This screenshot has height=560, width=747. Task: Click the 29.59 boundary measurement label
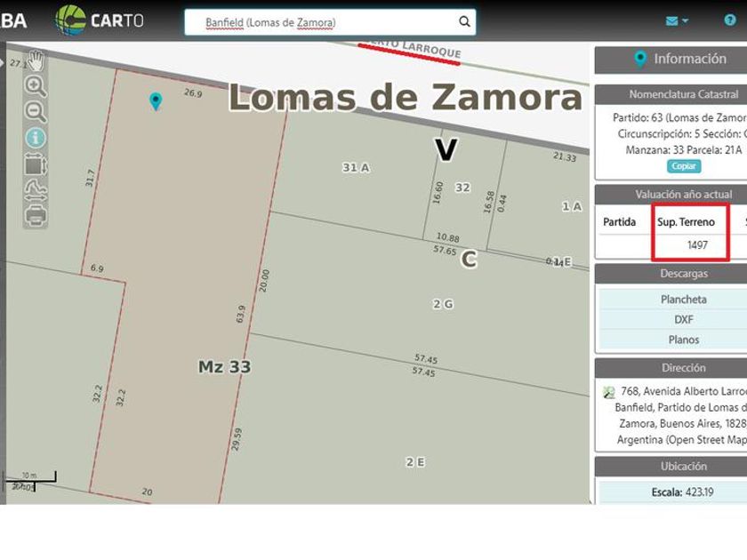coord(237,439)
